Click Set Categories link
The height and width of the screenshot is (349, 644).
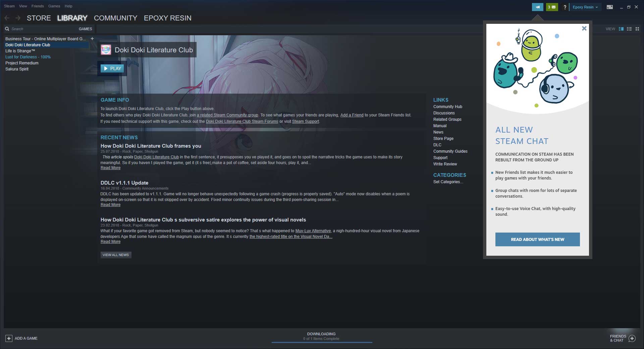[x=448, y=182]
